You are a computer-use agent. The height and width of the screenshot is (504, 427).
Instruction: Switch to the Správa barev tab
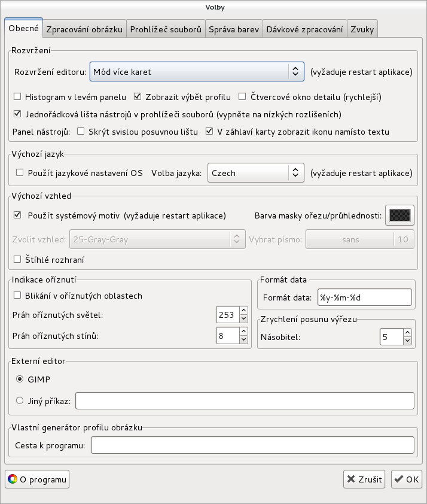click(x=234, y=29)
